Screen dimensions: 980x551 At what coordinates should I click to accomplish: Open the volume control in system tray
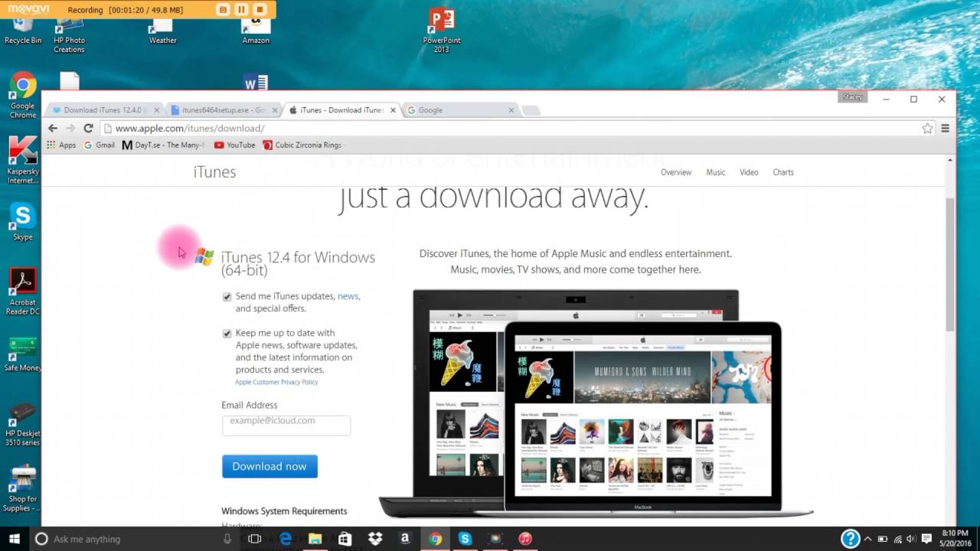[x=912, y=539]
